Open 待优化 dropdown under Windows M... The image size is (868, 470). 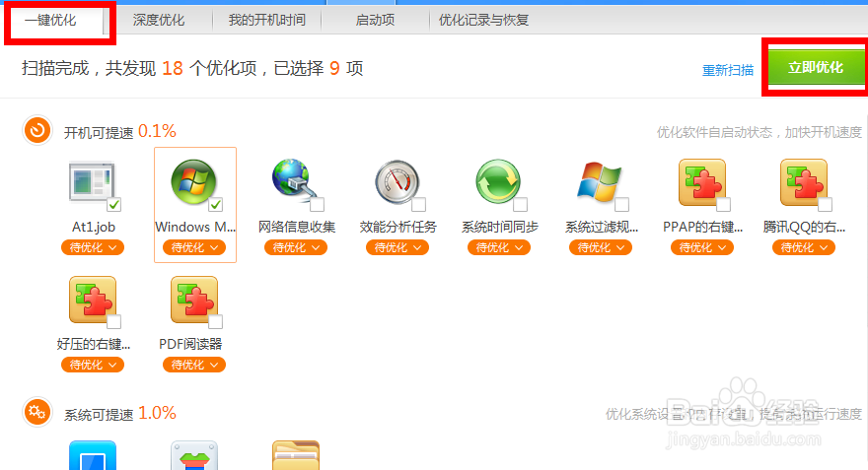(193, 247)
